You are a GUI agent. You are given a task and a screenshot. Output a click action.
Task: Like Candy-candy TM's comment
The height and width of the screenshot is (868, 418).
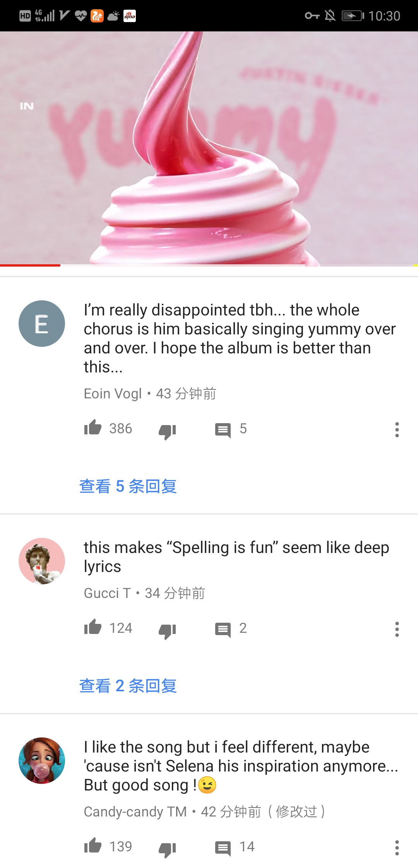pyautogui.click(x=93, y=846)
